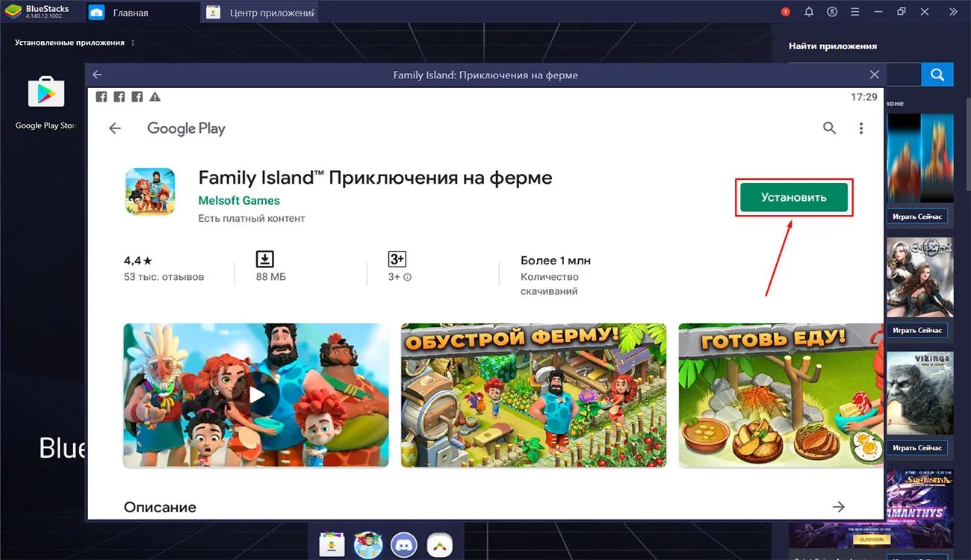Open the Установленные приложения options dots
The image size is (971, 560).
tap(133, 43)
